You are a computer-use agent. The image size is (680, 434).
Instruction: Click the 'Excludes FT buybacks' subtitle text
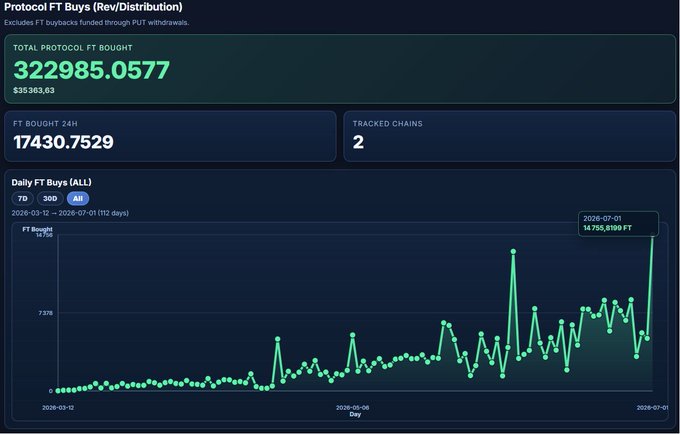click(96, 23)
